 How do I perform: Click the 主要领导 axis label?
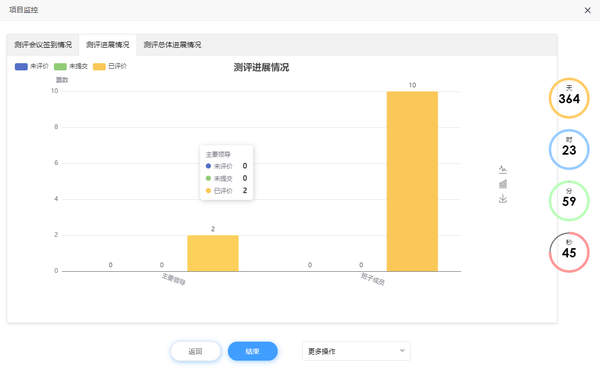tap(173, 279)
